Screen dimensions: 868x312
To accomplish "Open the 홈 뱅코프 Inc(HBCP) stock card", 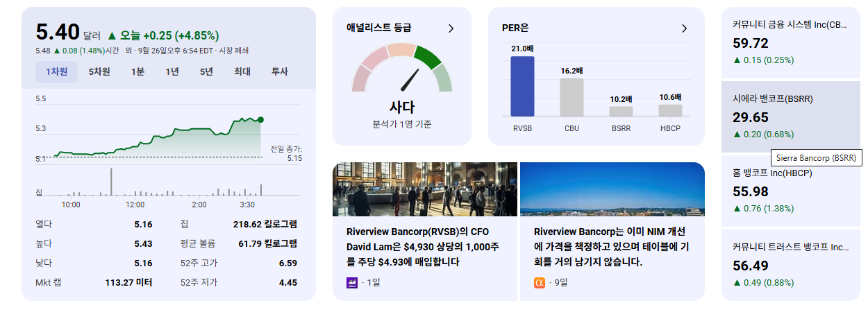I will [x=791, y=191].
